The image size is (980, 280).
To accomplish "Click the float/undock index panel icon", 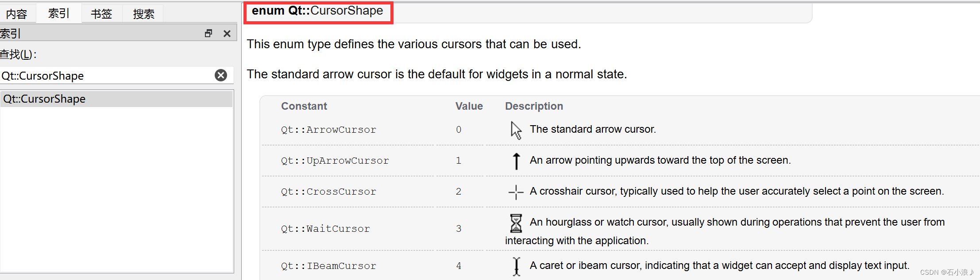I will point(208,34).
